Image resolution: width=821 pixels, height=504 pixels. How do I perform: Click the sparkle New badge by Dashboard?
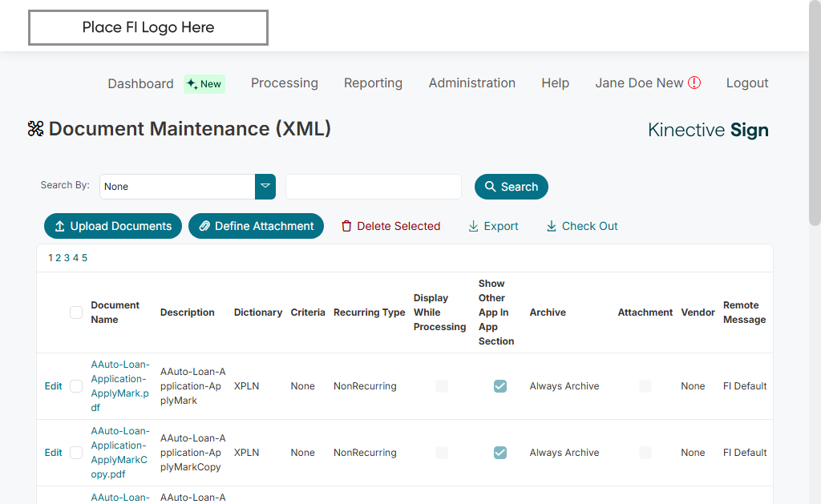[x=204, y=84]
